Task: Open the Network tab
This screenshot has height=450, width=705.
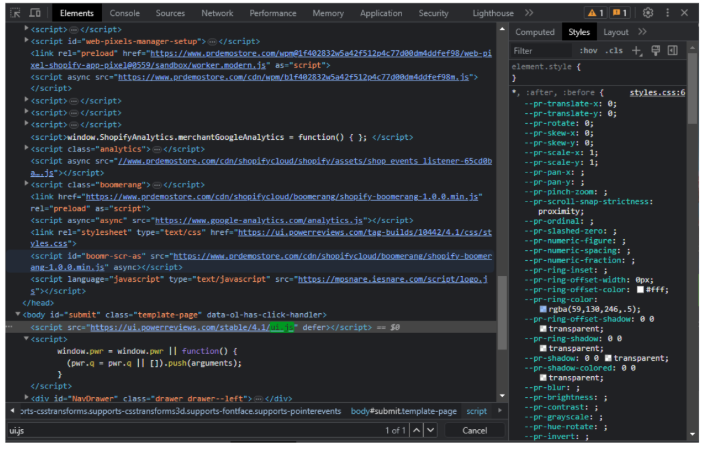Action: 217,13
